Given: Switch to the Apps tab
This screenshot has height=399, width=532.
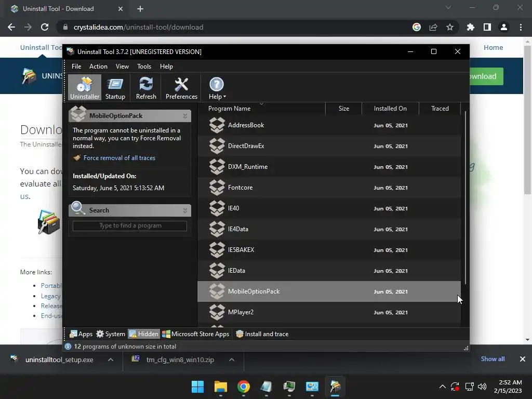Looking at the screenshot, I should [x=81, y=334].
